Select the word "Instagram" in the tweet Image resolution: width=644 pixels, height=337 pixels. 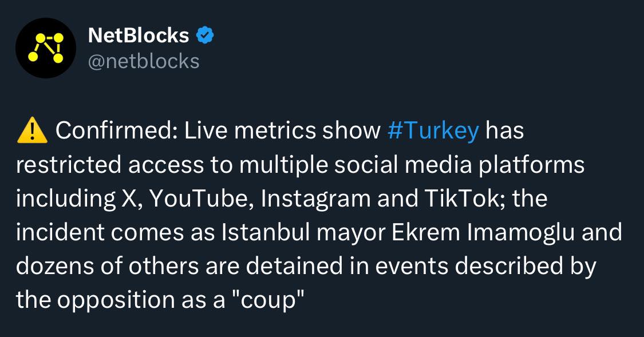(316, 199)
